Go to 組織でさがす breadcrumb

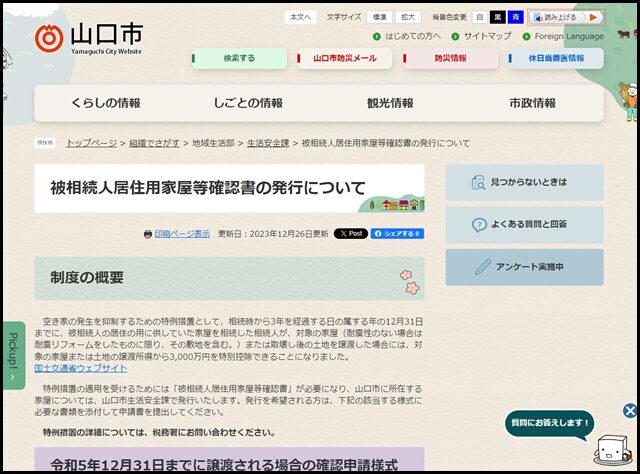coord(154,143)
